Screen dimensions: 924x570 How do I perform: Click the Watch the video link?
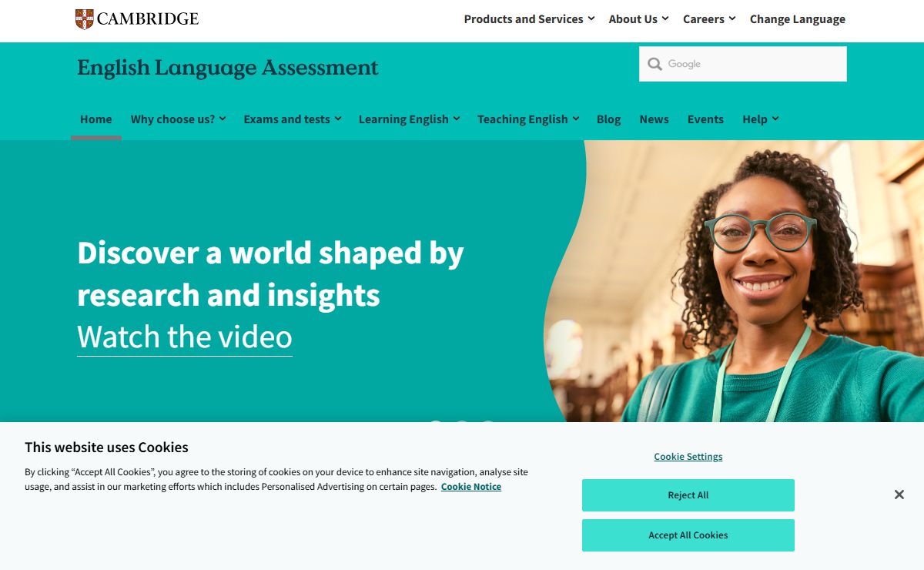click(185, 337)
